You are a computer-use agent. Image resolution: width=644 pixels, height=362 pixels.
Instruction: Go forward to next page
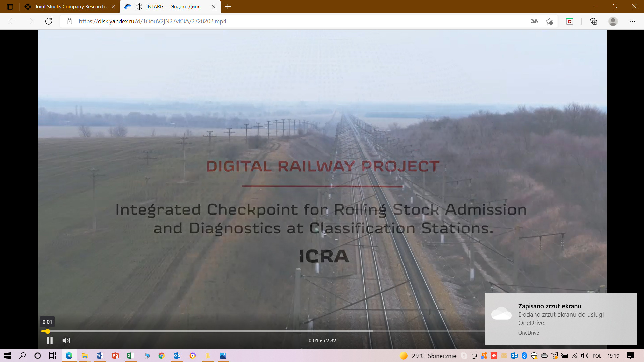[30, 21]
